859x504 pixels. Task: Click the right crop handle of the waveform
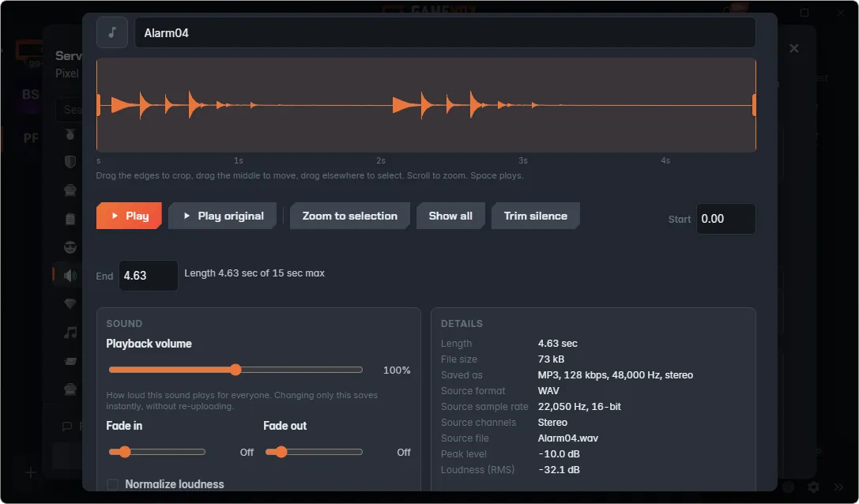754,105
